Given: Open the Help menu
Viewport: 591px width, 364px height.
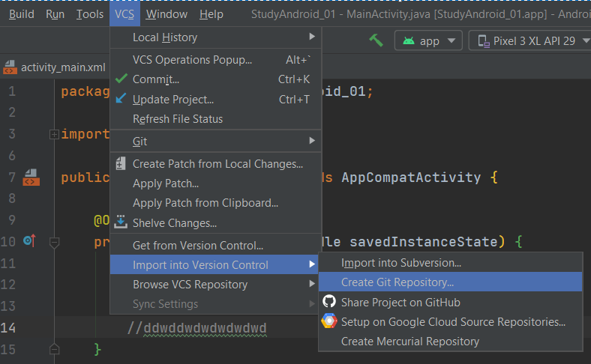Looking at the screenshot, I should tap(211, 14).
